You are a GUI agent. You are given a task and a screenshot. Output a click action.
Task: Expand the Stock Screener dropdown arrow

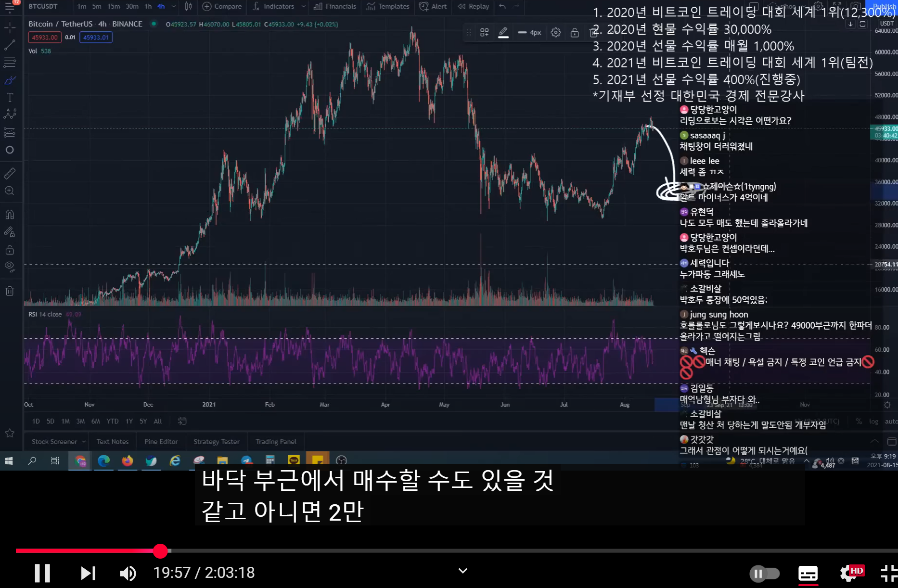pos(84,442)
